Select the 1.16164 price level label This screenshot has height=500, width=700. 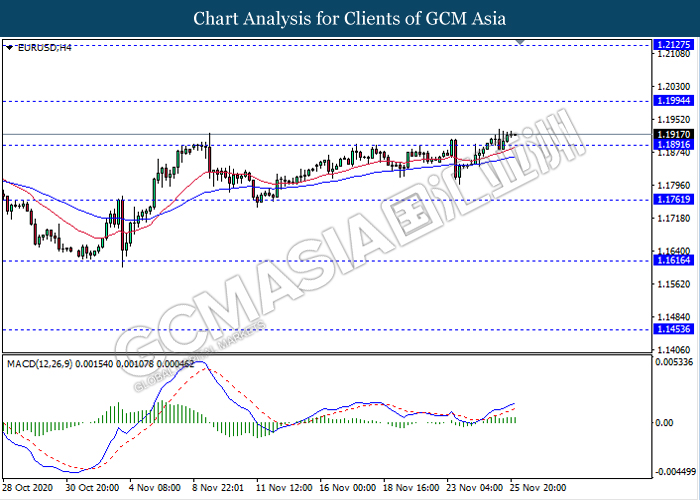pos(674,260)
